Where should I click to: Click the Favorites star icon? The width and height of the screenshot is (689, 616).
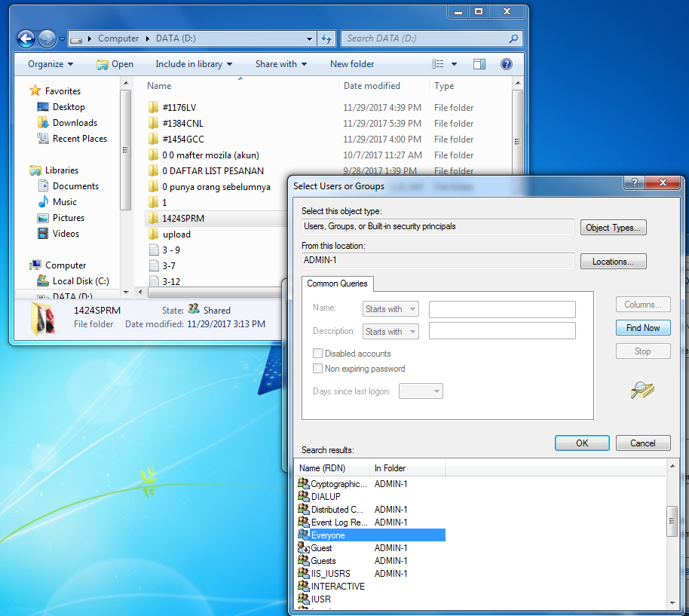35,90
